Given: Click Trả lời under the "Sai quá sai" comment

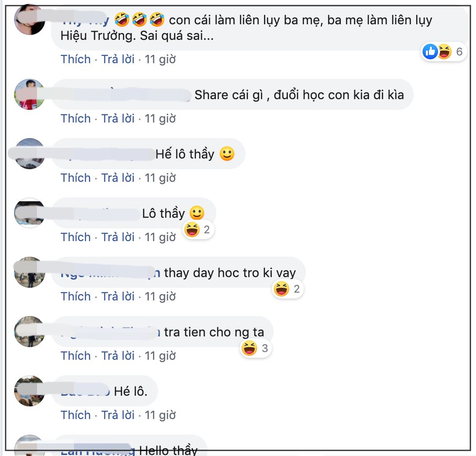Looking at the screenshot, I should [x=118, y=59].
